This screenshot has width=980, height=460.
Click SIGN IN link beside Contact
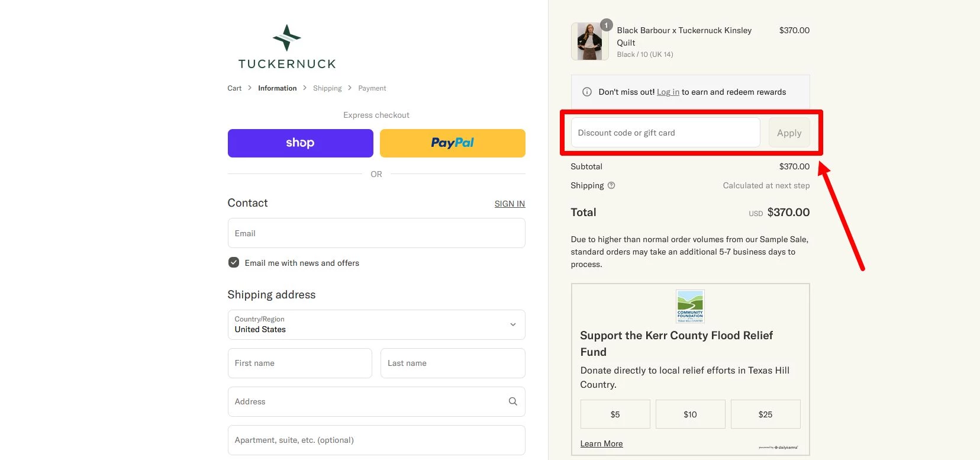coord(510,204)
